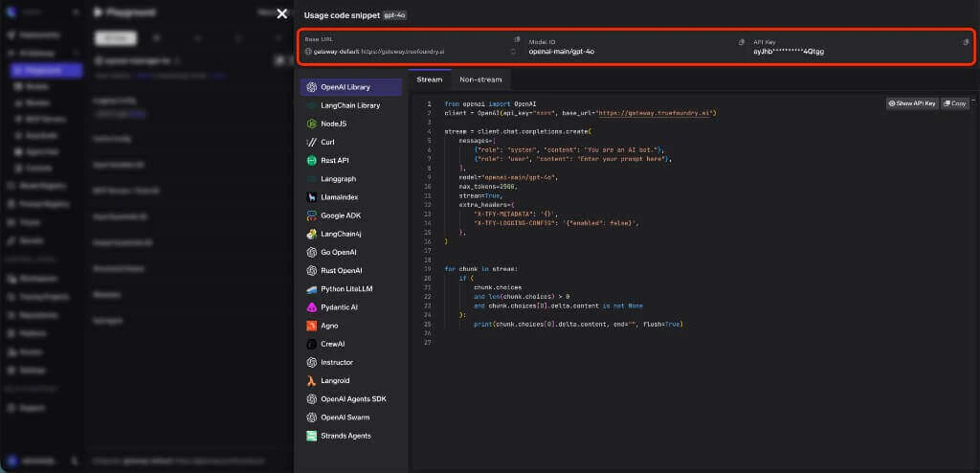Click the code line 'max_tokens=2500,'

click(489, 187)
